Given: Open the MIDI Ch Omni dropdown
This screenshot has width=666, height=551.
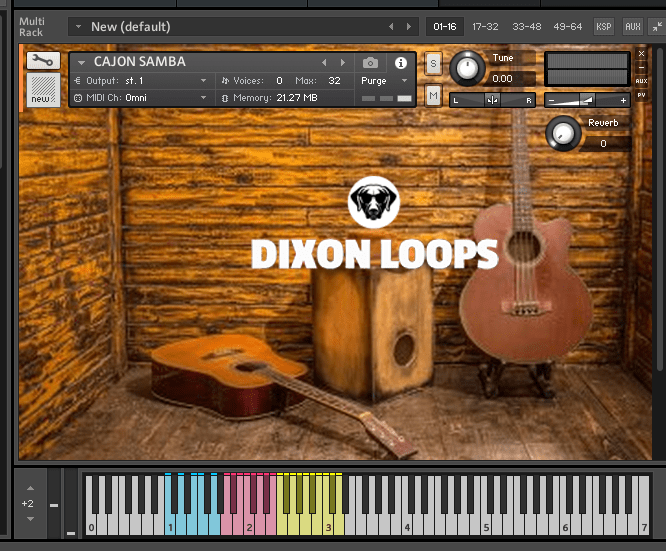Looking at the screenshot, I should coord(145,98).
